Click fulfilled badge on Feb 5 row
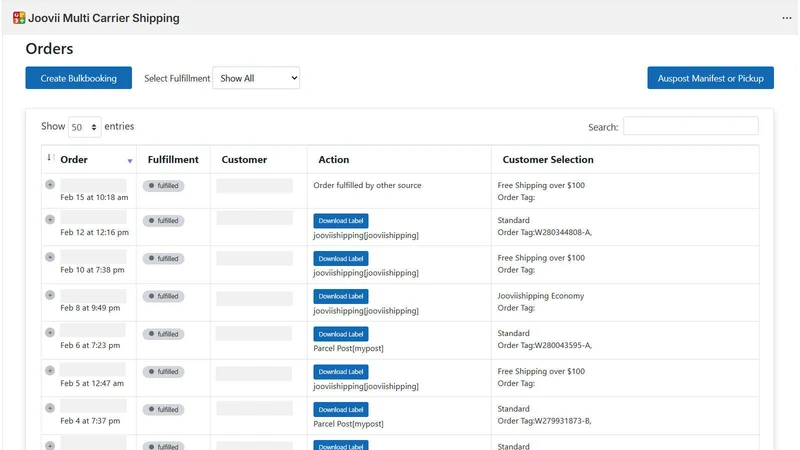800x450 pixels. coord(163,372)
